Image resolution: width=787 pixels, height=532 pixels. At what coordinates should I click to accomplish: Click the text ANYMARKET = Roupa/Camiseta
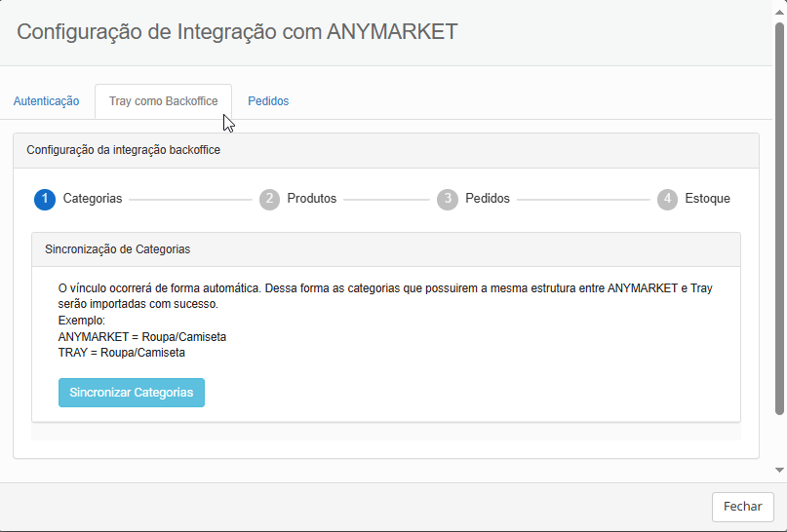pos(142,337)
